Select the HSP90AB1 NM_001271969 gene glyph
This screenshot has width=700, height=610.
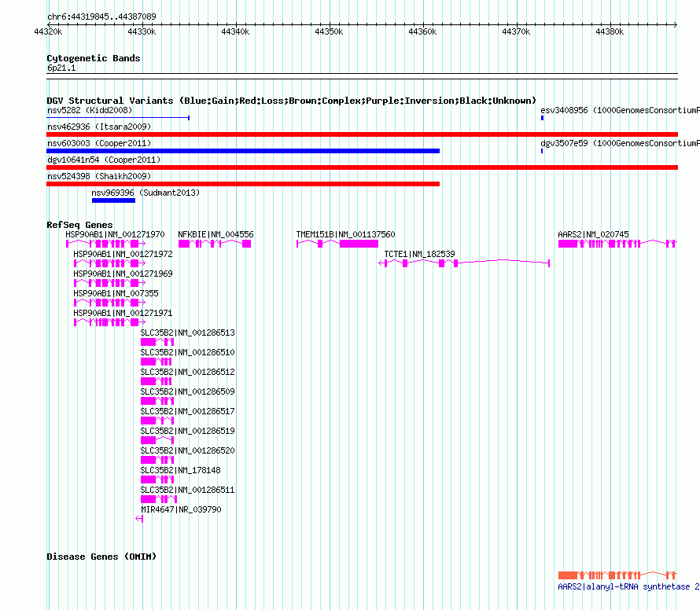pyautogui.click(x=110, y=283)
